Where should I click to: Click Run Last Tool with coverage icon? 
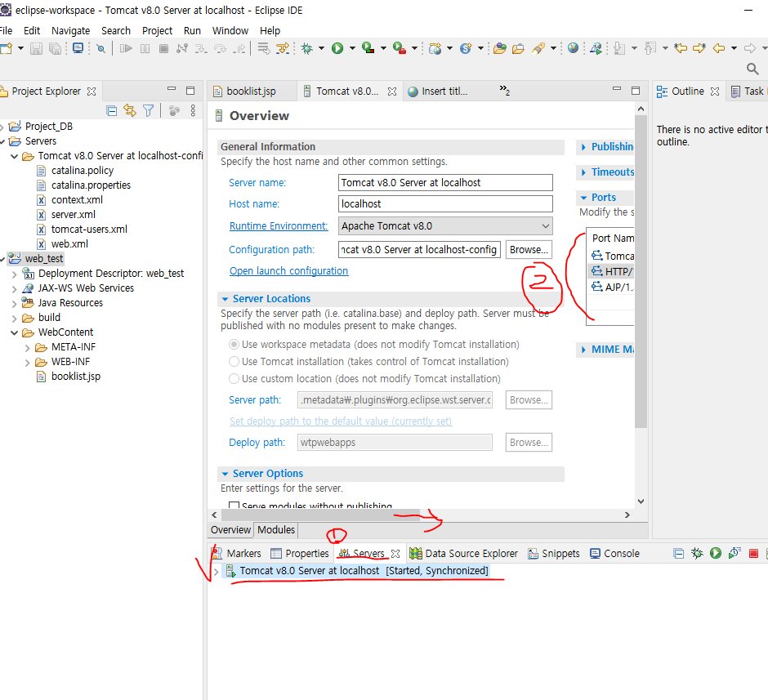tap(368, 48)
